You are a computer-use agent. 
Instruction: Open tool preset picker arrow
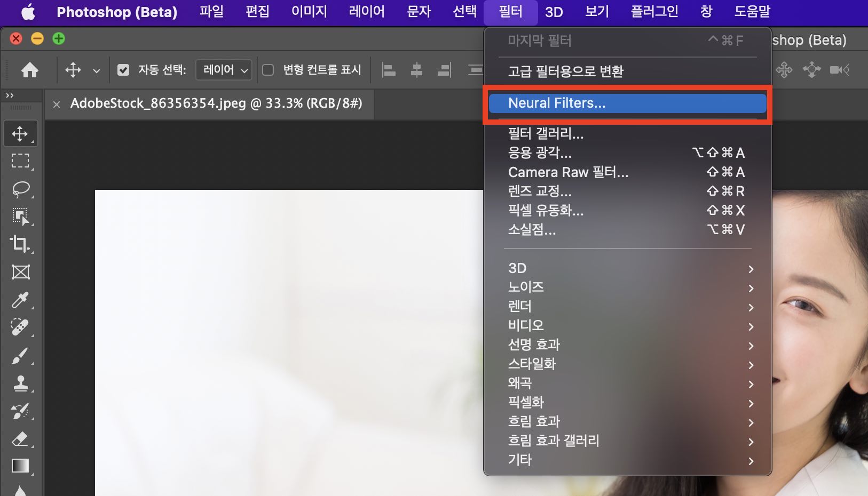[x=97, y=70]
